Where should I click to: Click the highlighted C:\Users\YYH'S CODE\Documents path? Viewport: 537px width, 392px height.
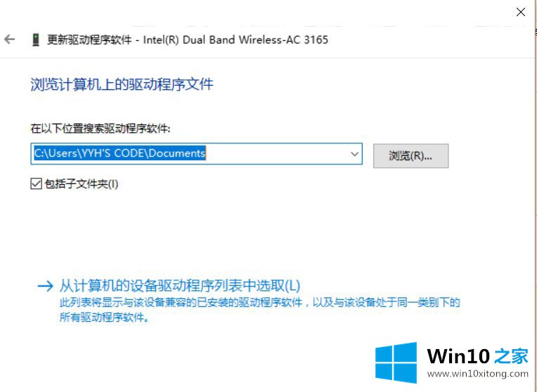pyautogui.click(x=119, y=153)
